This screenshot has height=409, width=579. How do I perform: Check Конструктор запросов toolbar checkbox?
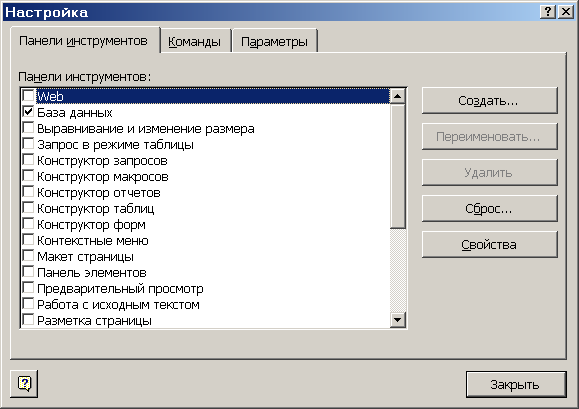pyautogui.click(x=28, y=160)
